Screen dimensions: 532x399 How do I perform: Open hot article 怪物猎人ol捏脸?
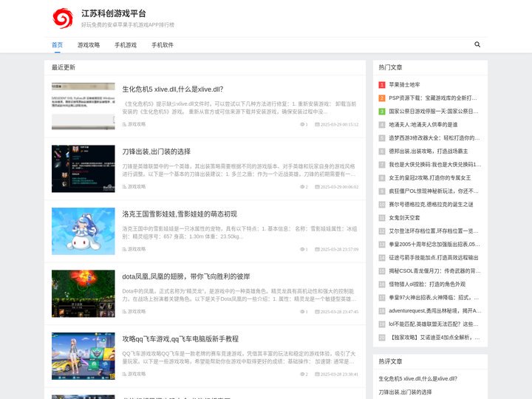tap(427, 284)
